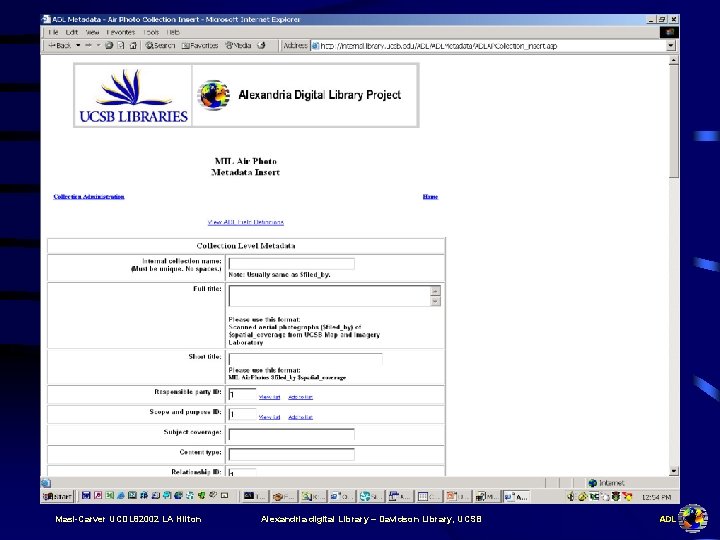Screen dimensions: 720x540
Task: Click the 12:54 PM taskbar clock
Action: click(x=657, y=497)
